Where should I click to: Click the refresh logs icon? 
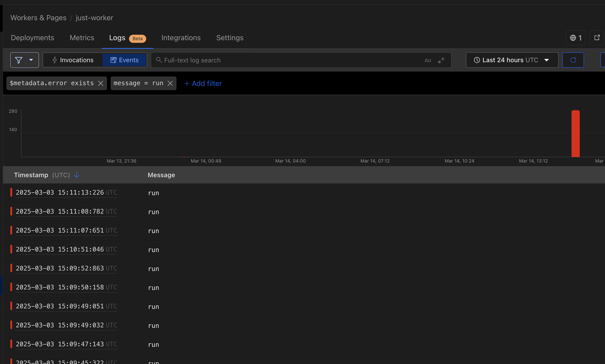point(573,60)
